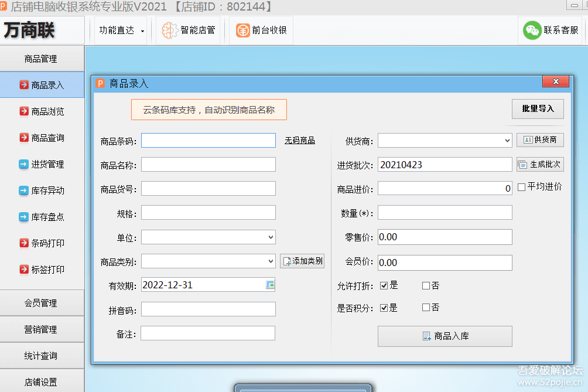This screenshot has width=588, height=392.
Task: Click the 智能店管 brain icon
Action: pos(170,30)
